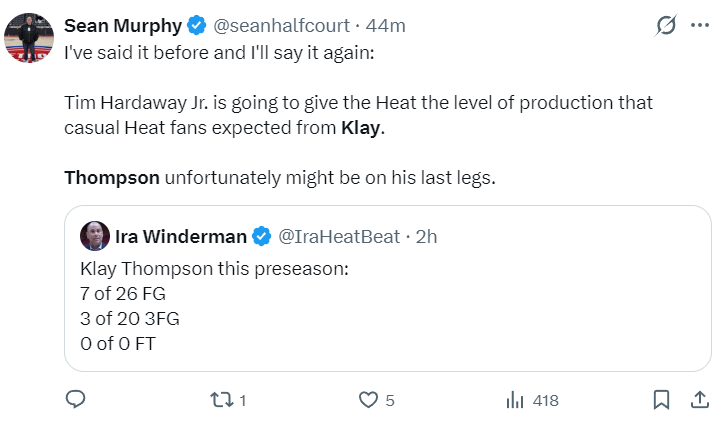This screenshot has width=725, height=421.
Task: Retweet the post via the repost icon
Action: [x=222, y=400]
